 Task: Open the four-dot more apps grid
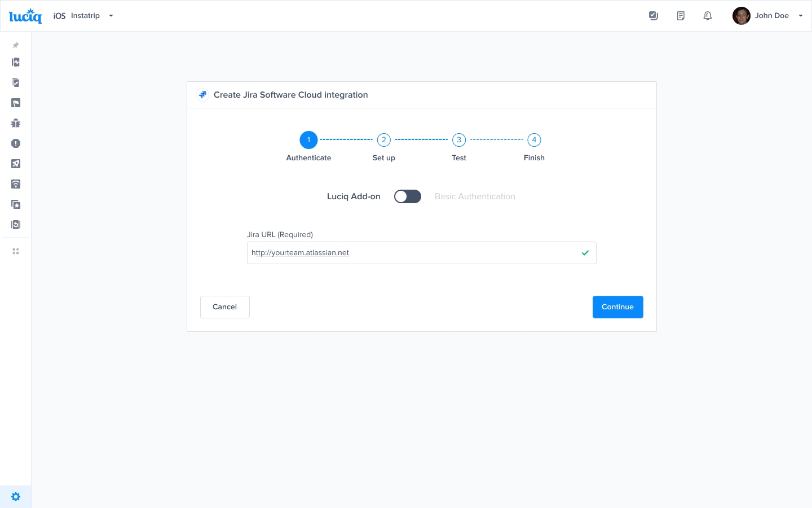coord(16,251)
